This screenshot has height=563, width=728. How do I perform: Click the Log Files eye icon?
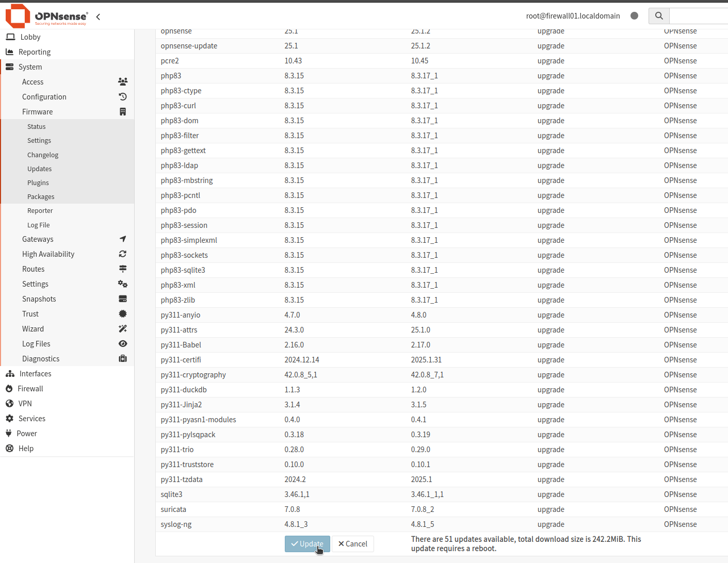pyautogui.click(x=123, y=344)
